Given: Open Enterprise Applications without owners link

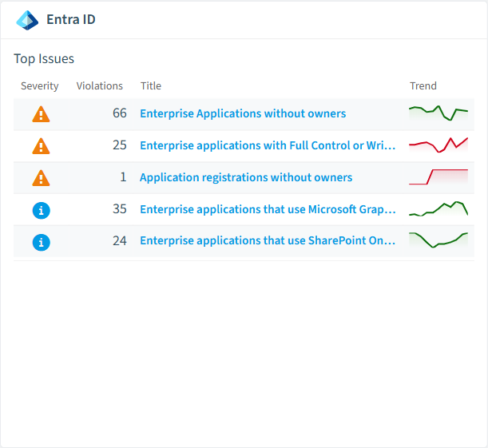Looking at the screenshot, I should [243, 113].
